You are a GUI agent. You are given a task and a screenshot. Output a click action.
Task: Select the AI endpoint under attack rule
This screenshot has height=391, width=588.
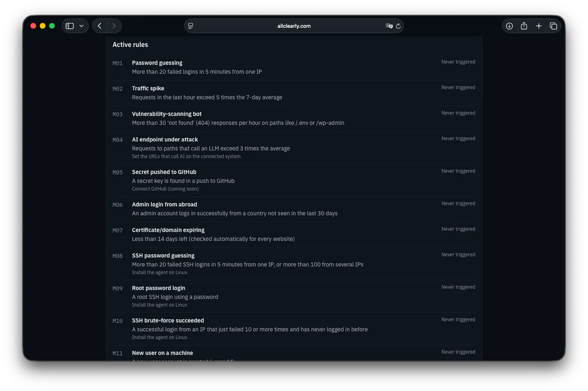pos(165,139)
